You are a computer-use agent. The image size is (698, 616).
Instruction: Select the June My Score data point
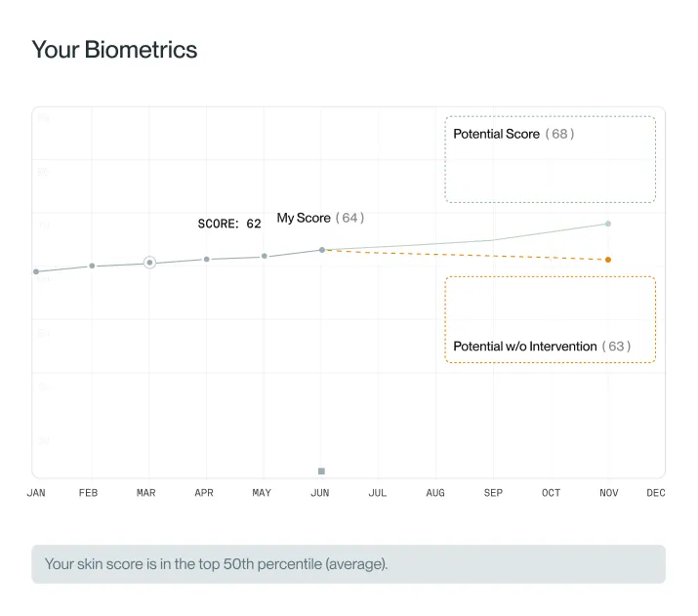(x=322, y=250)
